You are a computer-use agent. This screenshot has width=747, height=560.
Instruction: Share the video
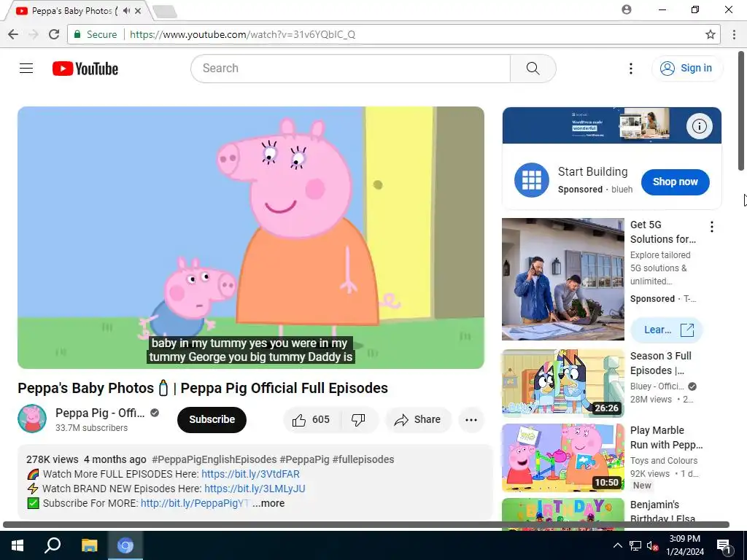click(x=418, y=419)
